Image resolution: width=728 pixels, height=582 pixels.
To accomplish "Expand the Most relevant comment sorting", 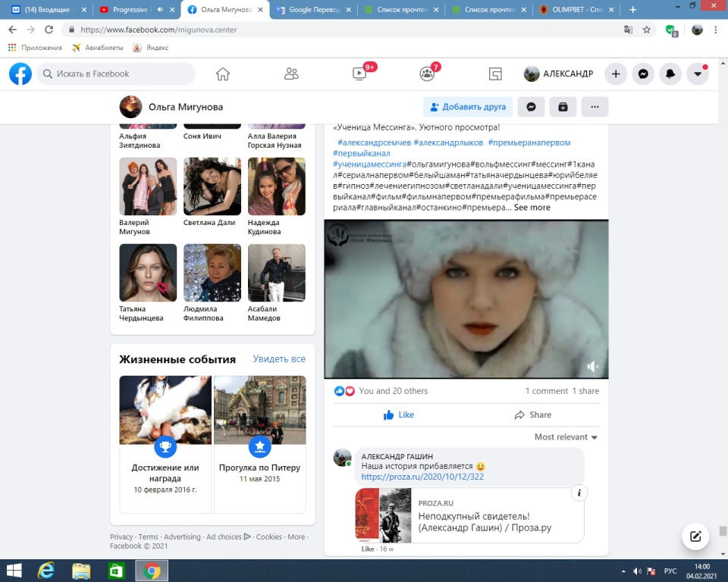I will click(566, 437).
